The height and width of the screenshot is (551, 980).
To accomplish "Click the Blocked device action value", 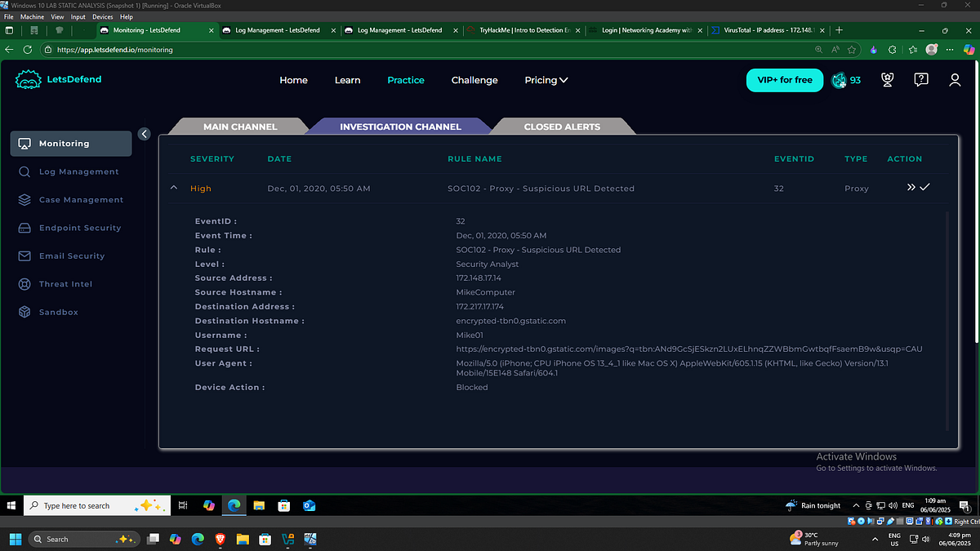I will click(x=471, y=387).
